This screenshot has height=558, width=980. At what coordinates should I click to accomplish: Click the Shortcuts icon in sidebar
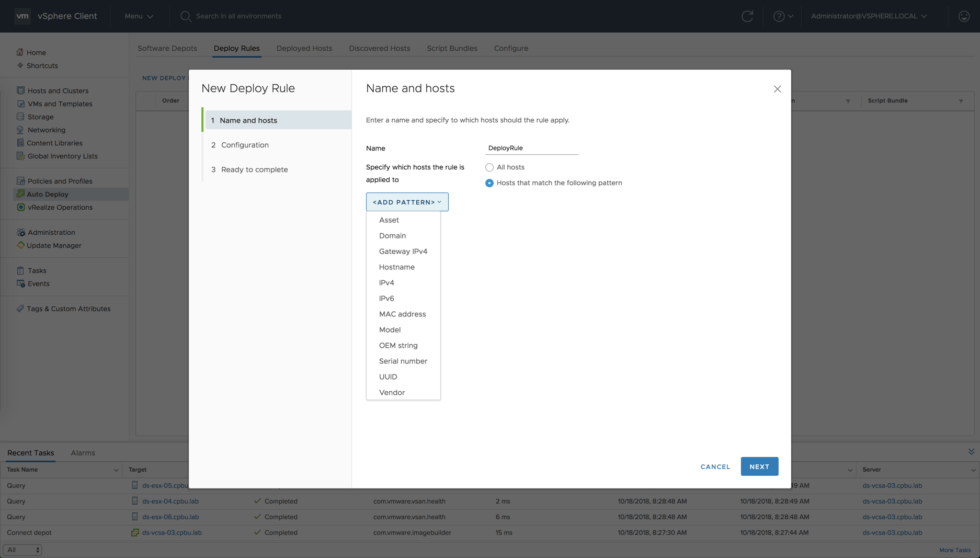pyautogui.click(x=20, y=65)
